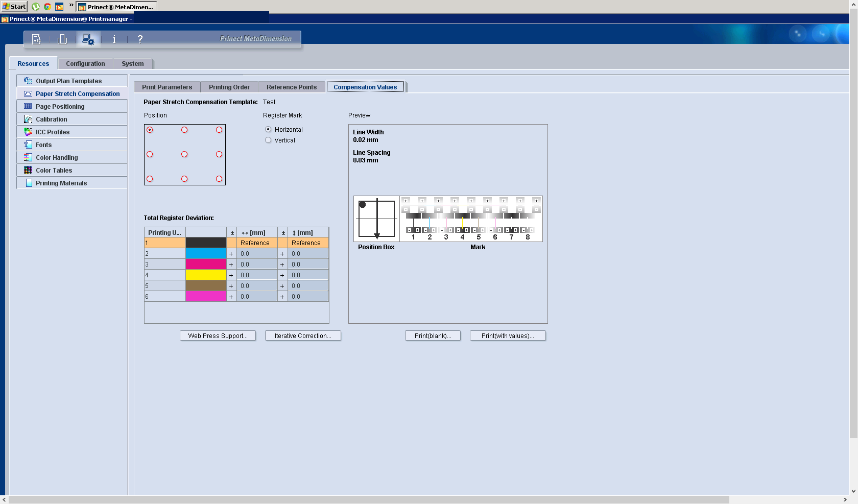Expand the quick launch overflow chevron

(x=71, y=6)
